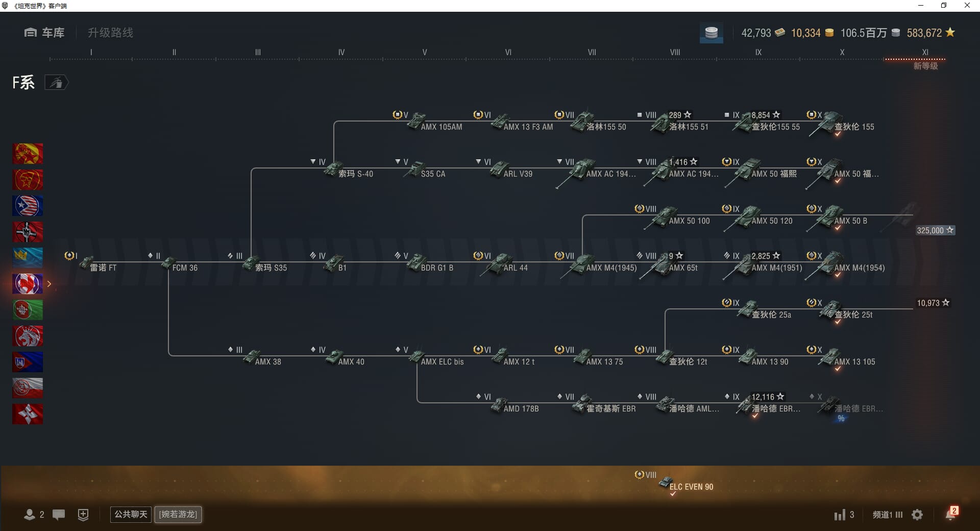Open the Sweden three-crowns nation tree
This screenshot has height=531, width=980.
[28, 258]
